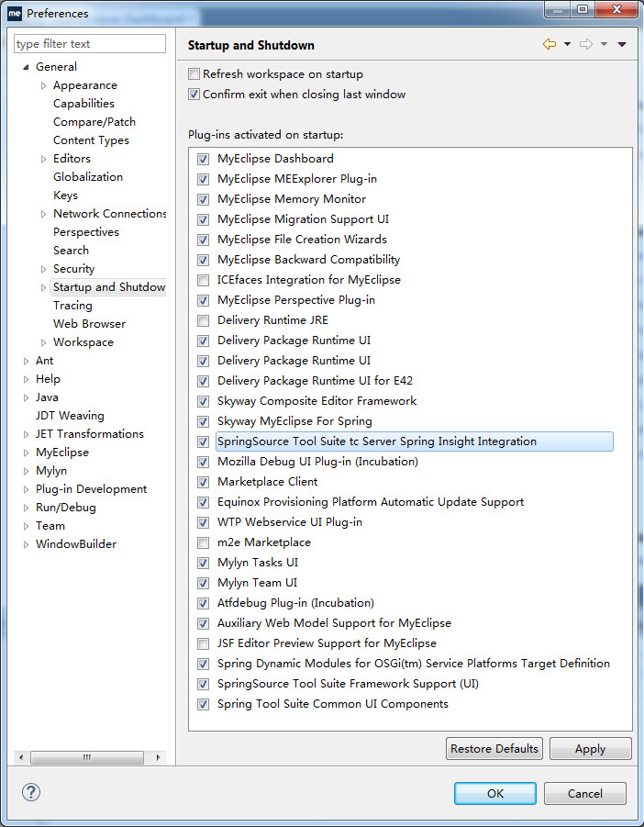Click the tree scrollbar right arrow
Image resolution: width=644 pixels, height=827 pixels.
coord(158,757)
